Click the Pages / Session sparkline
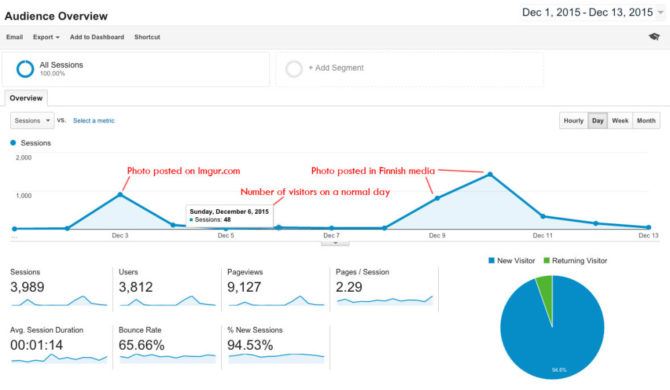The width and height of the screenshot is (670, 390). 385,300
